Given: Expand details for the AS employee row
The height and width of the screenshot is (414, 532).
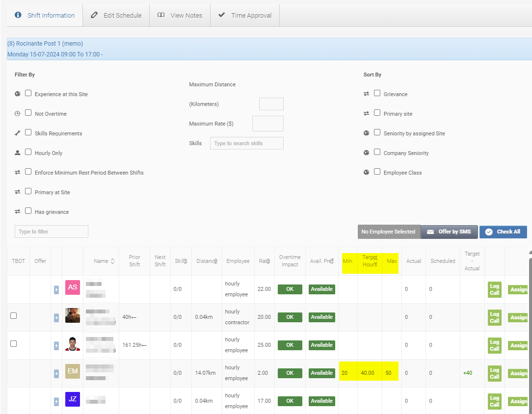Looking at the screenshot, I should [x=56, y=290].
